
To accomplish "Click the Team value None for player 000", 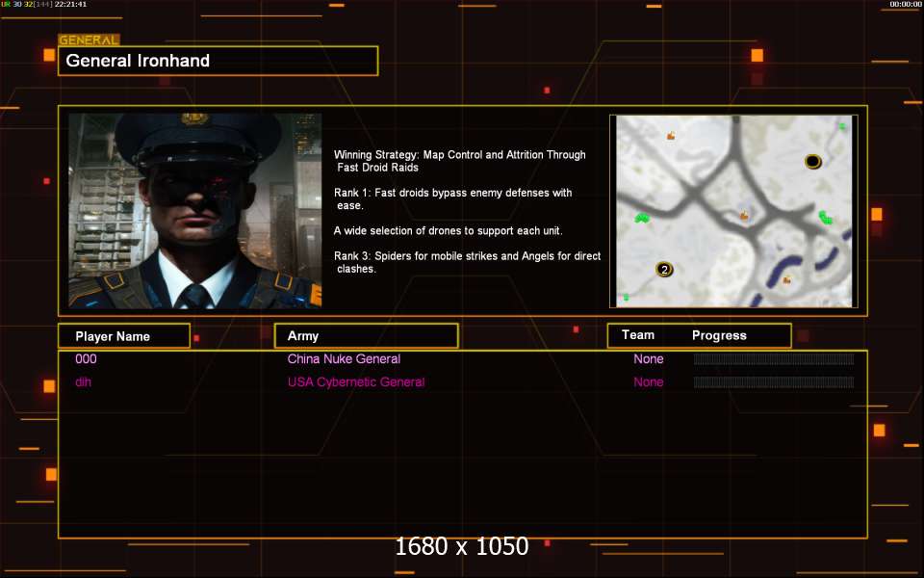I will 648,359.
